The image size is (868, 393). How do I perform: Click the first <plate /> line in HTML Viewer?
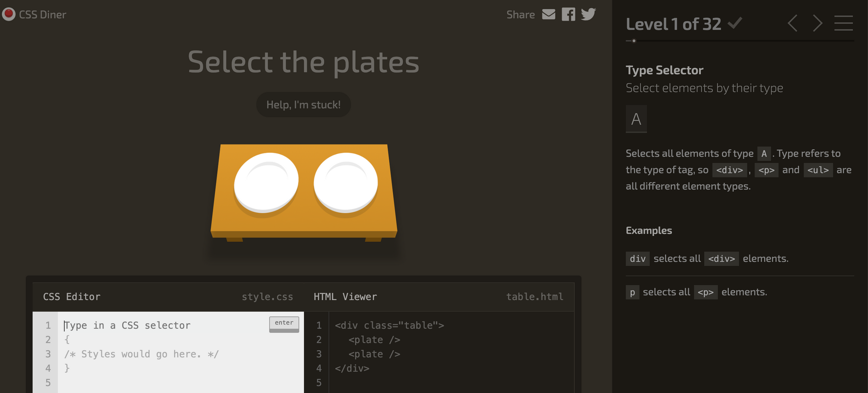[374, 340]
